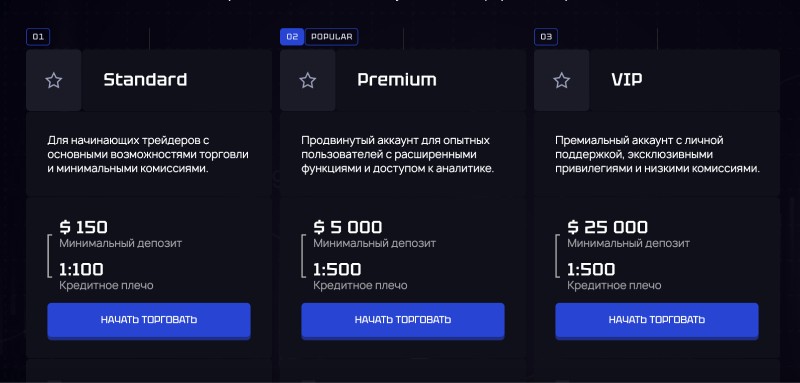Select the VIP plan description text
800x383 pixels.
coord(658,155)
